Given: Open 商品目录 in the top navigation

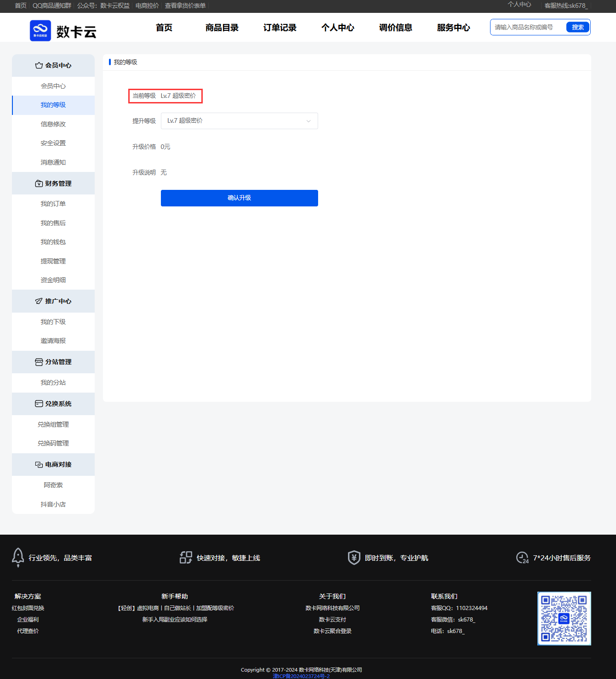Looking at the screenshot, I should click(222, 28).
